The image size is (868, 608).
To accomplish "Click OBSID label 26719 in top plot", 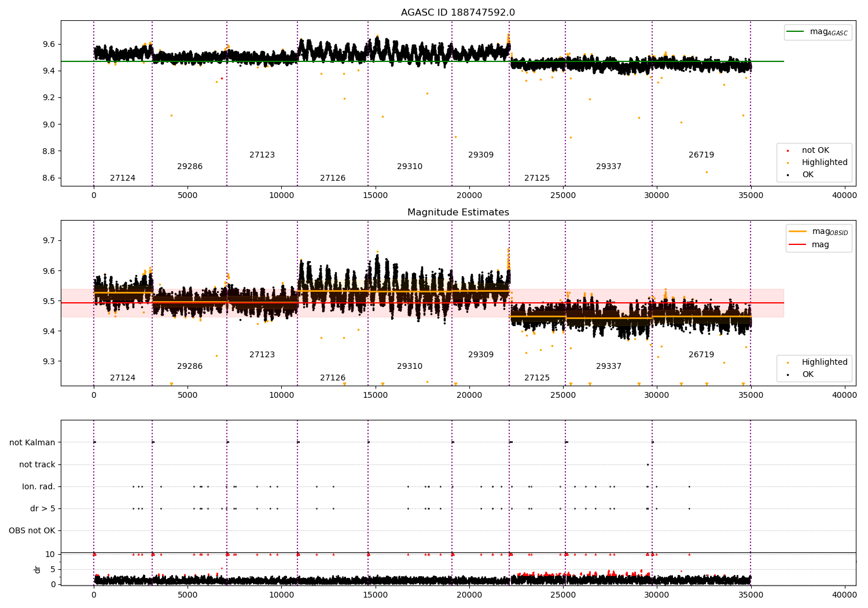I will tap(701, 155).
